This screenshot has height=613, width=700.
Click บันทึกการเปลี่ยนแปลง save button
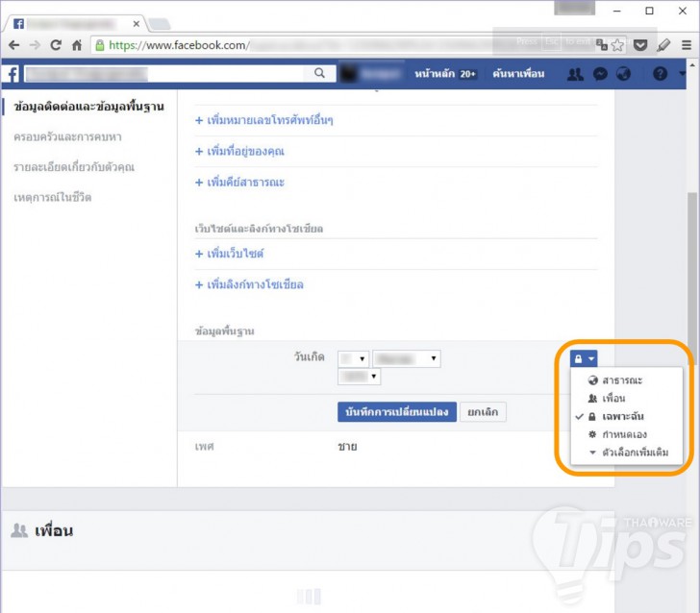[397, 412]
